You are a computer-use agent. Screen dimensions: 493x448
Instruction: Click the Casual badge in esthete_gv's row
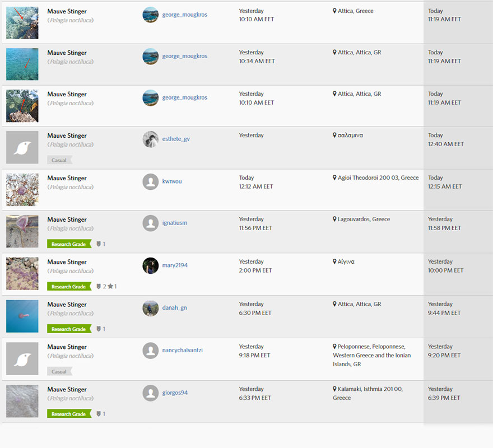59,160
